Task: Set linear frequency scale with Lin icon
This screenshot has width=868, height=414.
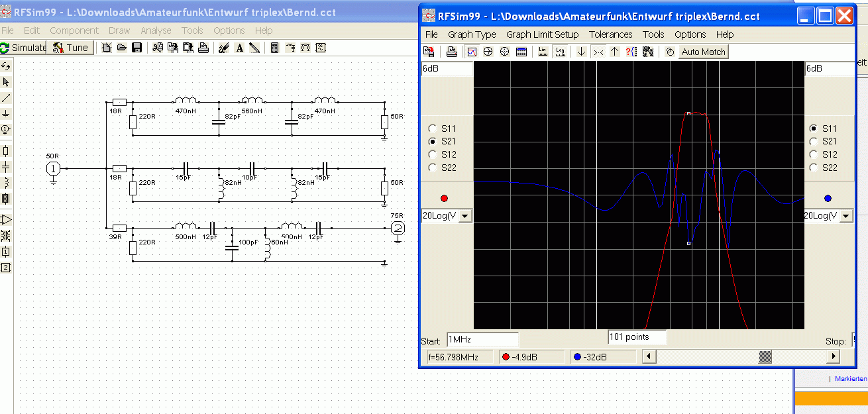Action: click(543, 52)
